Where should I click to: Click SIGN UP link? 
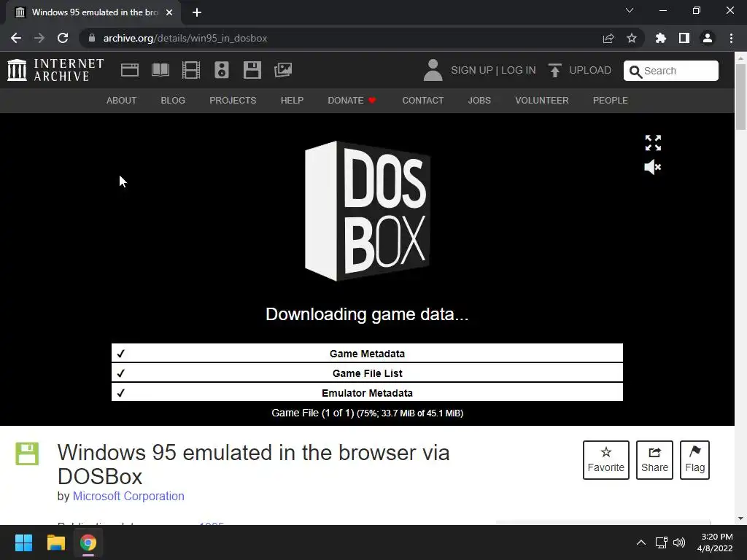coord(472,71)
